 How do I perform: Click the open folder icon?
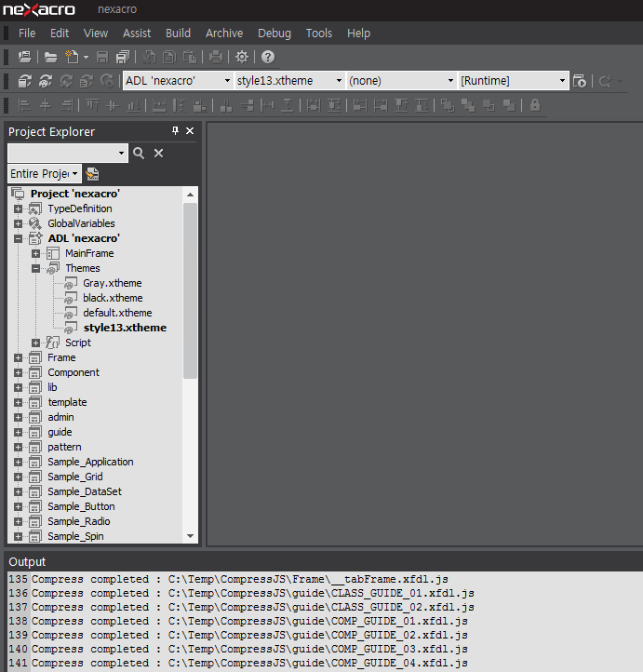(50, 57)
